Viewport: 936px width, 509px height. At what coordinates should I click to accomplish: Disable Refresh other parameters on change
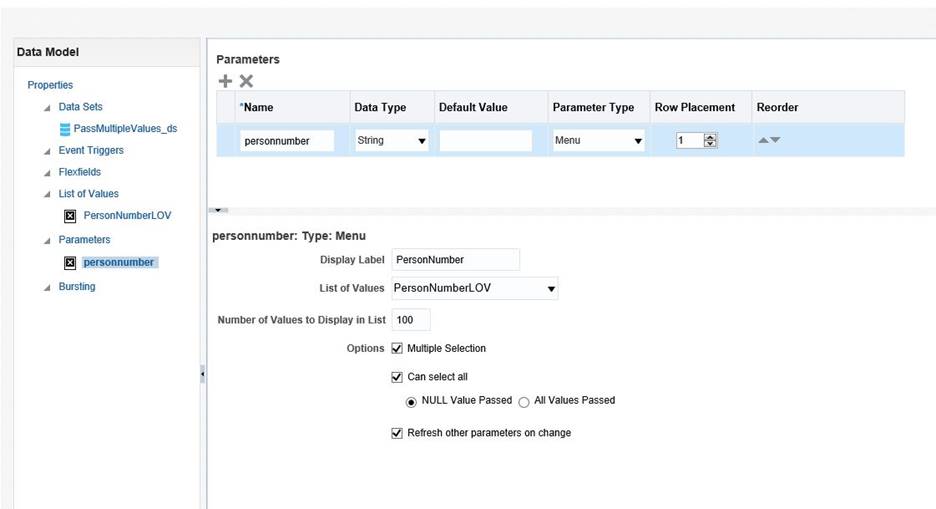pos(397,433)
